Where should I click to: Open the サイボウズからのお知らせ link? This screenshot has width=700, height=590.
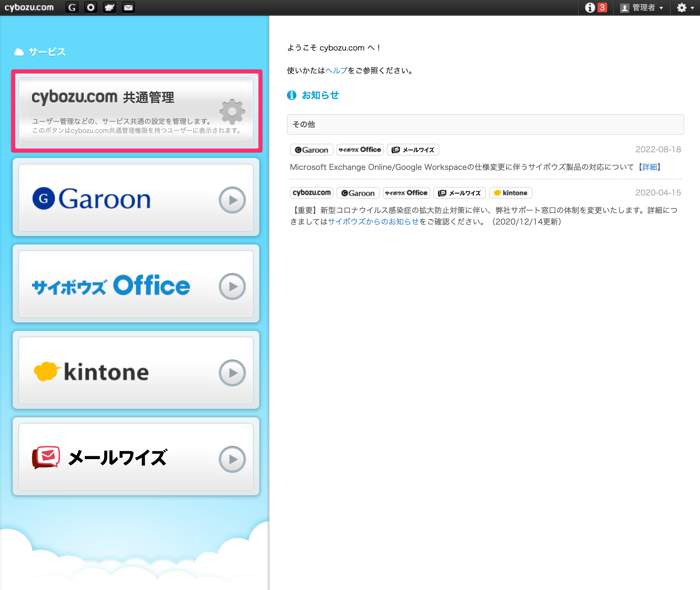point(373,221)
